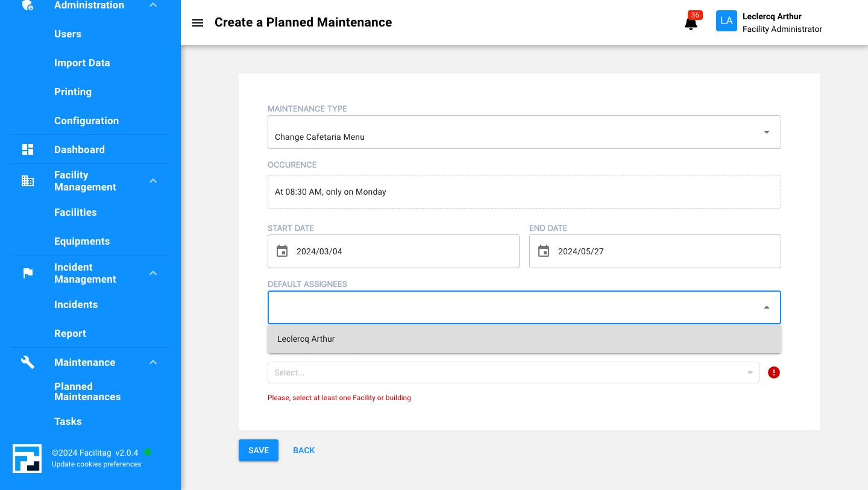Click the Occurence schedule field
This screenshot has height=490, width=868.
click(x=524, y=192)
